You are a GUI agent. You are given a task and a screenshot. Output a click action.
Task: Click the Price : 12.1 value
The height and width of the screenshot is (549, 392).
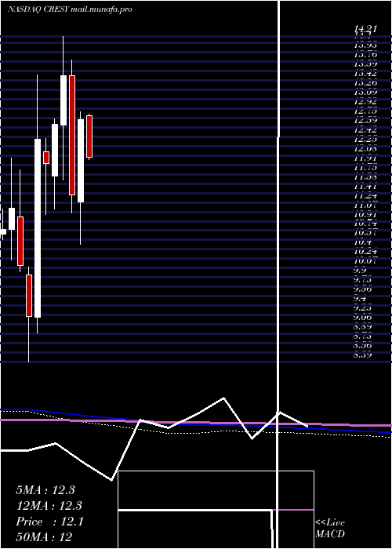pyautogui.click(x=49, y=522)
